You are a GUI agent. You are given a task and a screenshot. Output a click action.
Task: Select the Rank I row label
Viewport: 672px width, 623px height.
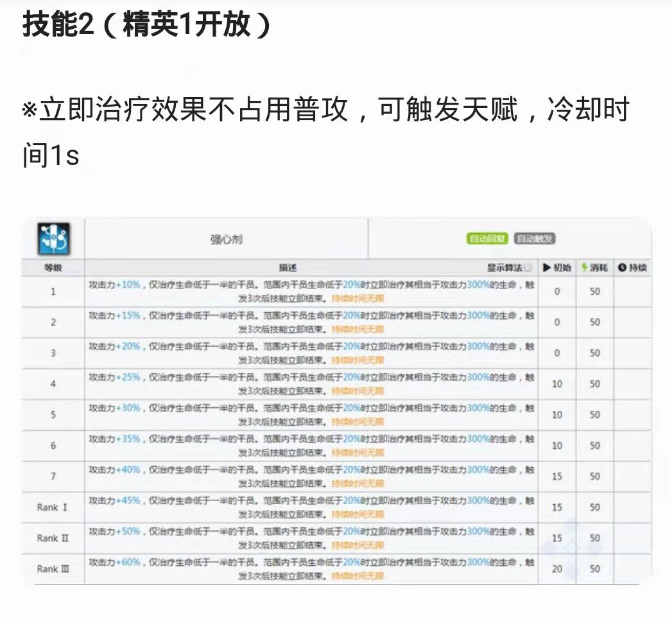click(52, 507)
